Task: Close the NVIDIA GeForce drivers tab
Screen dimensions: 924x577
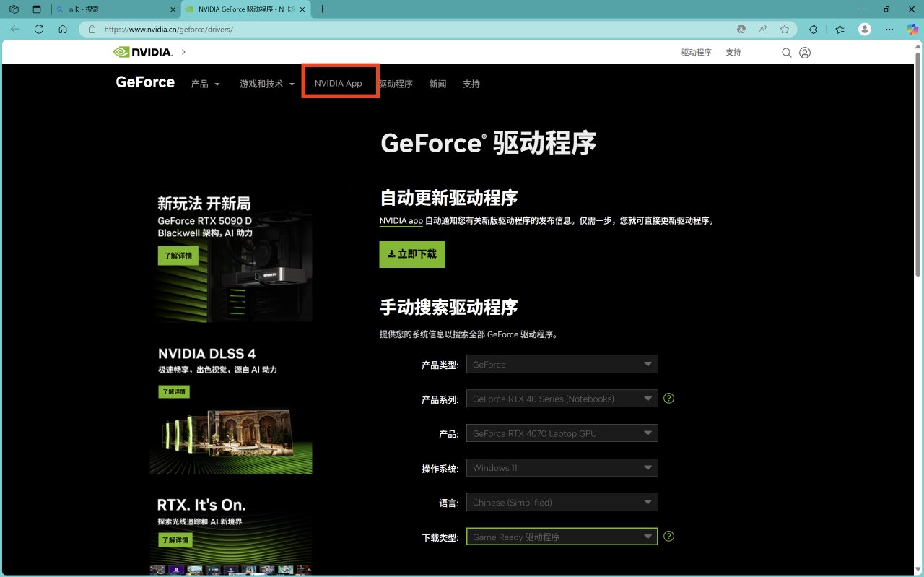Action: coord(303,9)
